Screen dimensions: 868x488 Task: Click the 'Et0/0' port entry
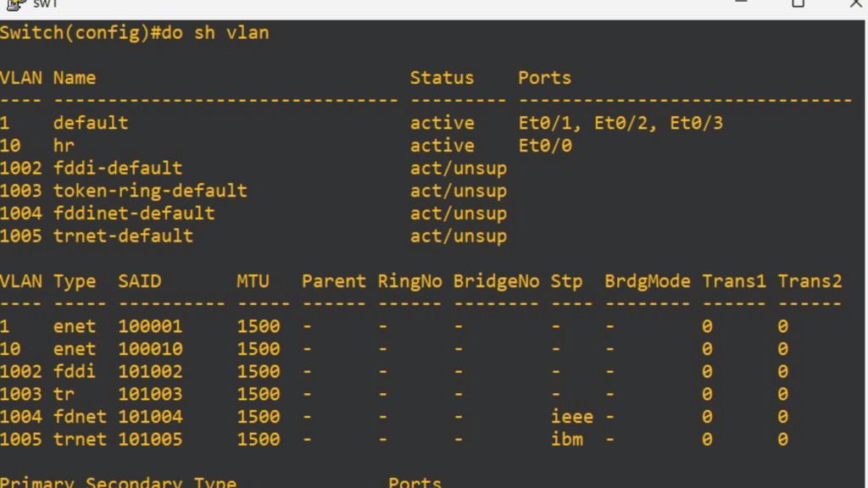545,146
